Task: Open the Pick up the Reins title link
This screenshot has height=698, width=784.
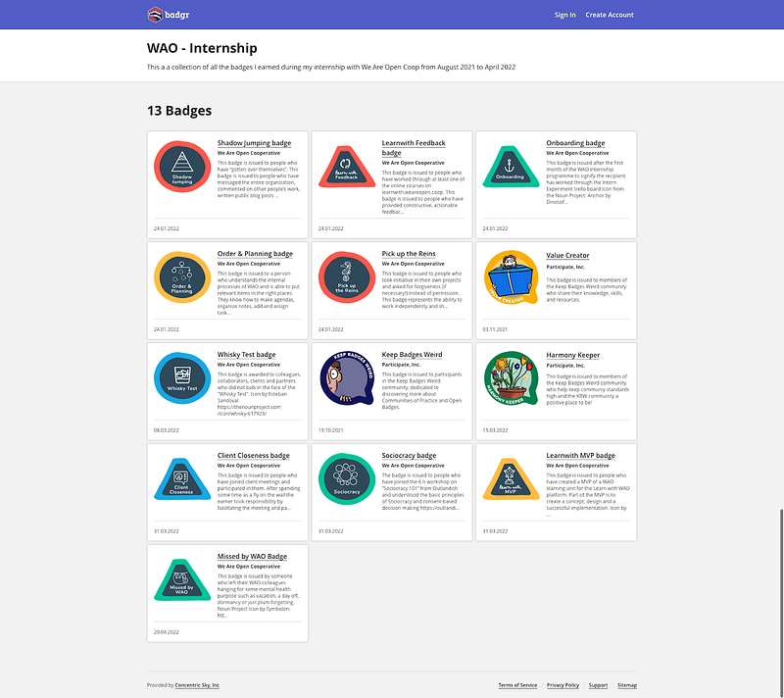Action: point(409,254)
